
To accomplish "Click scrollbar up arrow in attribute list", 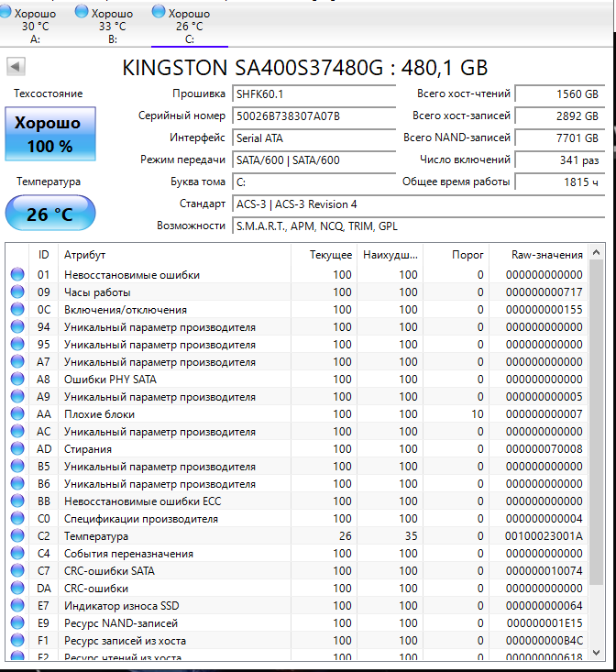I will (597, 253).
